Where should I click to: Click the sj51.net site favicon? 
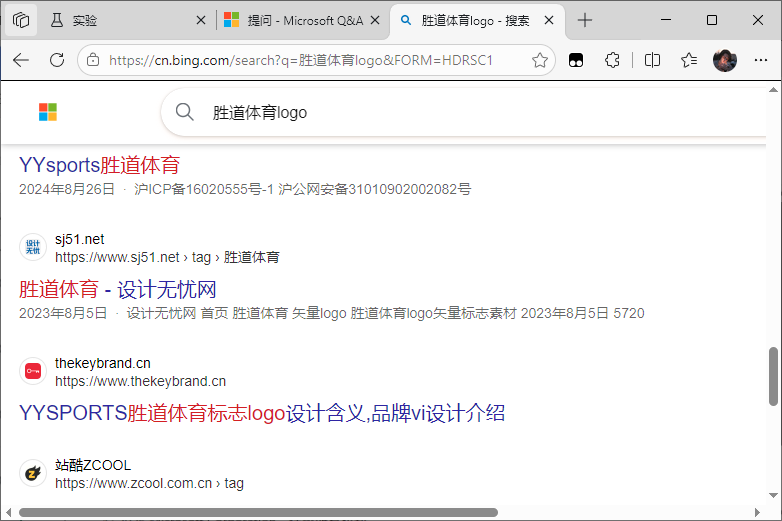pyautogui.click(x=33, y=247)
